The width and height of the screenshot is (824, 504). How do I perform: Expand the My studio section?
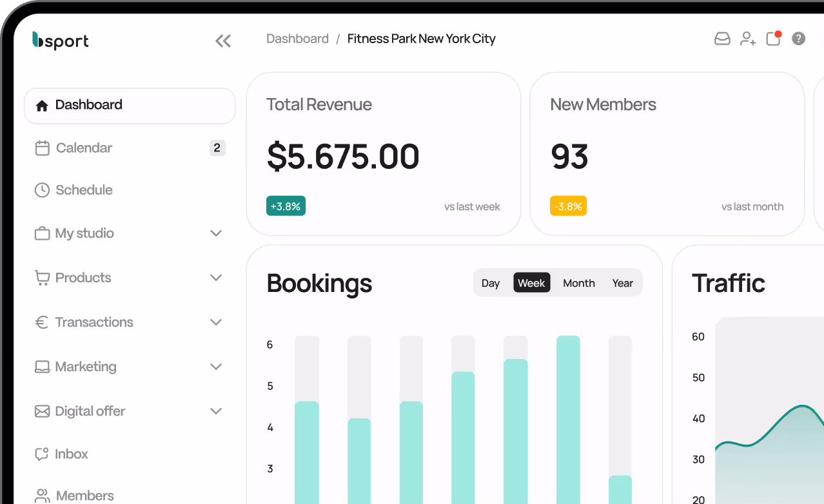point(216,233)
